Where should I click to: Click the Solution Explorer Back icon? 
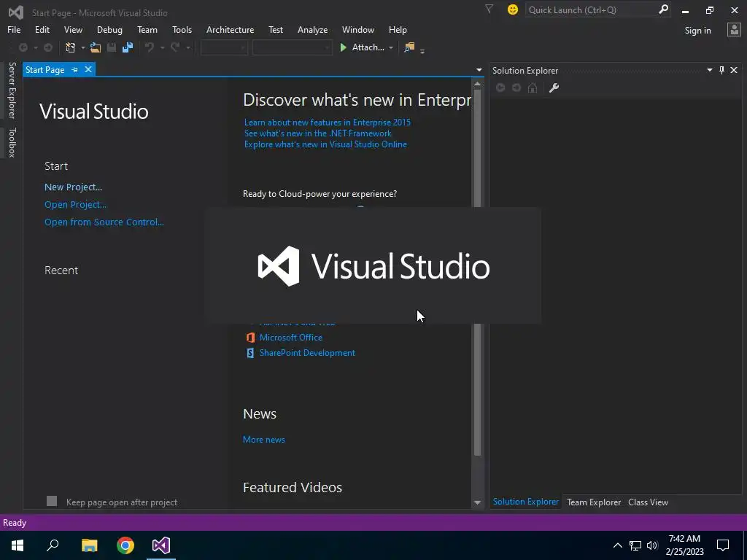pyautogui.click(x=500, y=87)
